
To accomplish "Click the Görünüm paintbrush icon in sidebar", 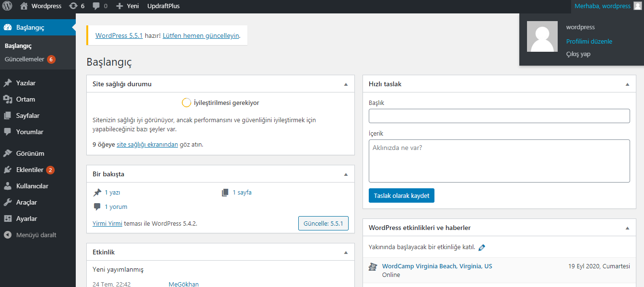I will click(8, 153).
